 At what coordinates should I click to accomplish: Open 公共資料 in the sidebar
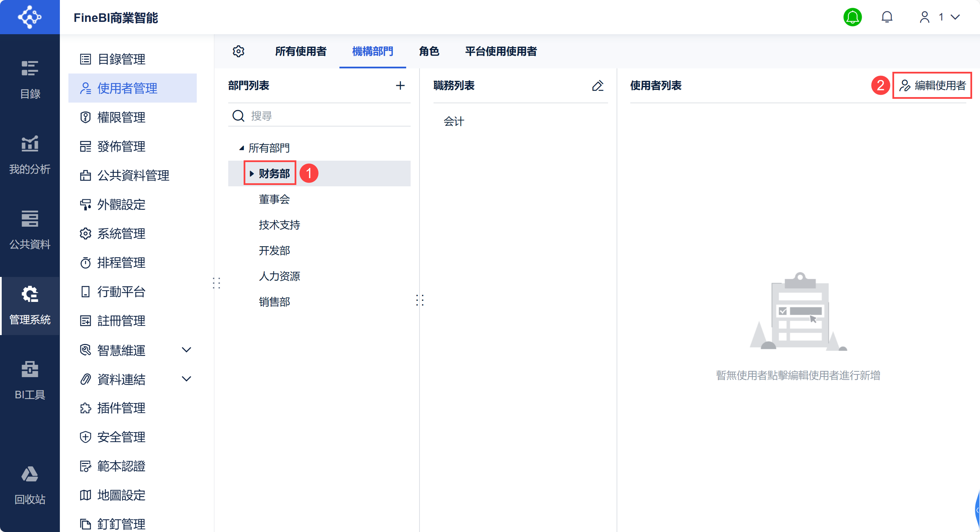pyautogui.click(x=30, y=230)
